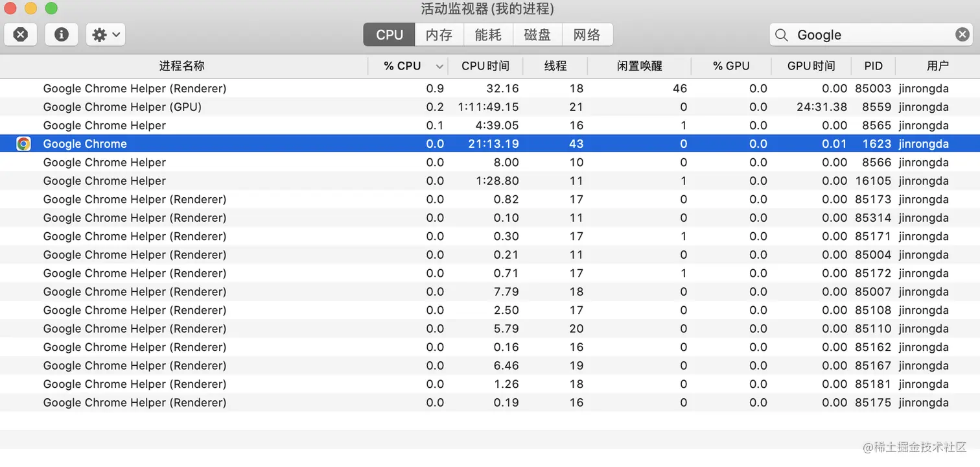Click in the Google search field
The width and height of the screenshot is (980, 467).
(x=869, y=35)
